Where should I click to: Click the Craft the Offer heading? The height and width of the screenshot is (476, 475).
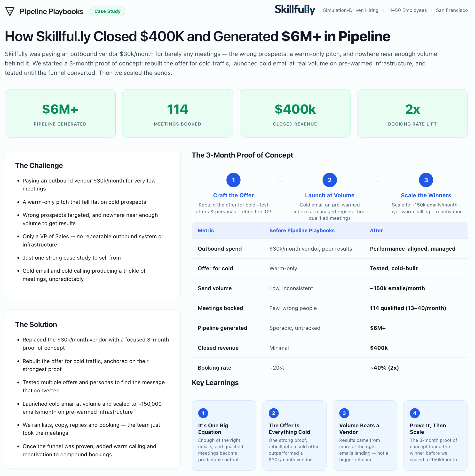tap(233, 195)
